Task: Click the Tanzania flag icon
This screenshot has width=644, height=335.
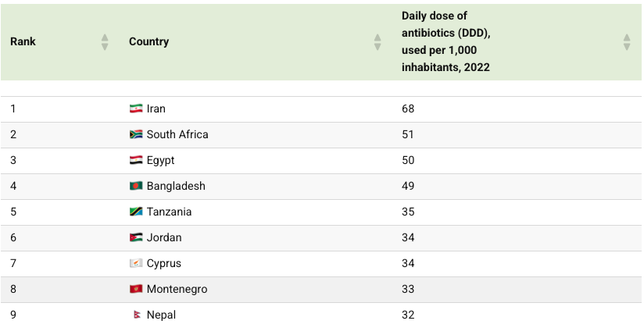Action: click(136, 212)
